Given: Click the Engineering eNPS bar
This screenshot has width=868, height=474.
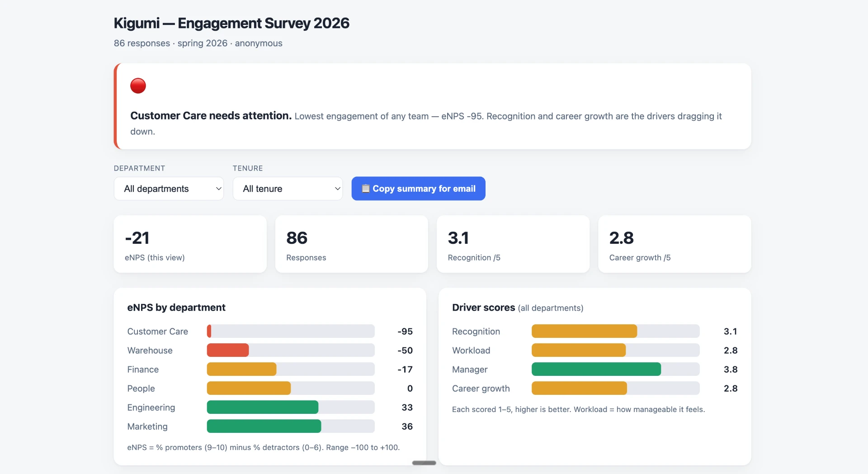Looking at the screenshot, I should point(291,407).
